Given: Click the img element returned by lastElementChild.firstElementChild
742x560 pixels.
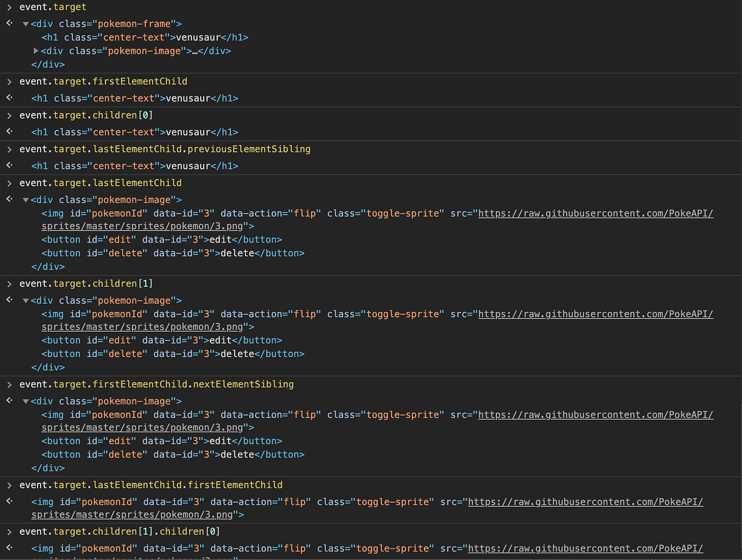Looking at the screenshot, I should pyautogui.click(x=232, y=501).
